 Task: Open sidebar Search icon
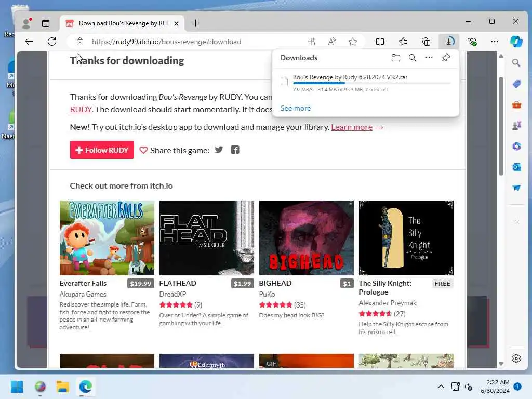click(x=516, y=63)
